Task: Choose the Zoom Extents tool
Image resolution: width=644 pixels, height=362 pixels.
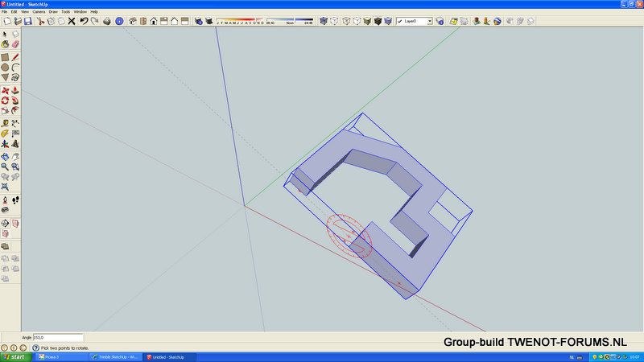Action: click(5, 187)
